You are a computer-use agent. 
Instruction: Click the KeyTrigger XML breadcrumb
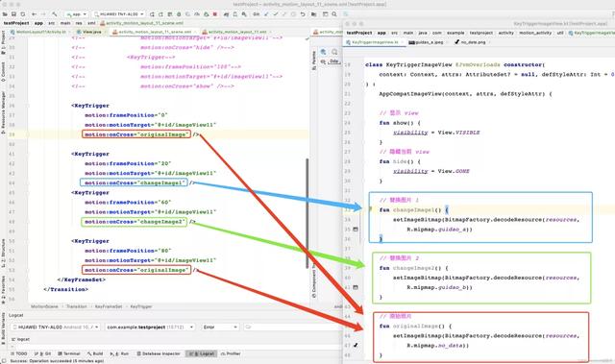tap(141, 306)
